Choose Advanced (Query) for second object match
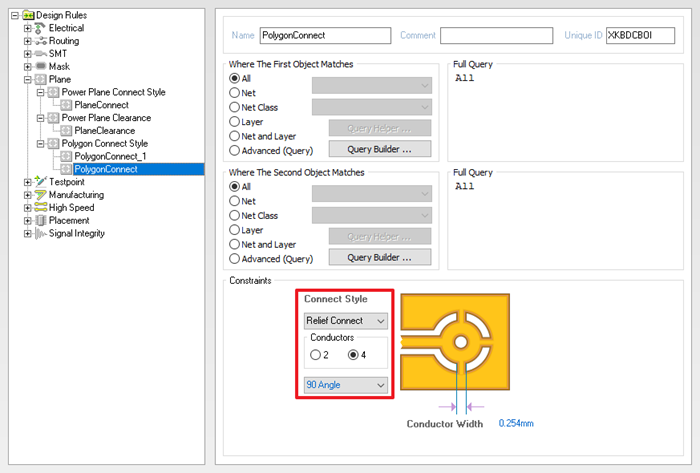 tap(235, 258)
